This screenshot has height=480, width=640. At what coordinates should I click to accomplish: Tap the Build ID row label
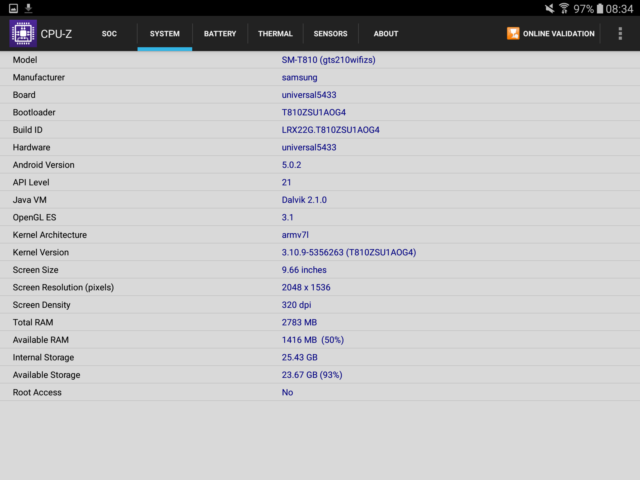click(27, 130)
